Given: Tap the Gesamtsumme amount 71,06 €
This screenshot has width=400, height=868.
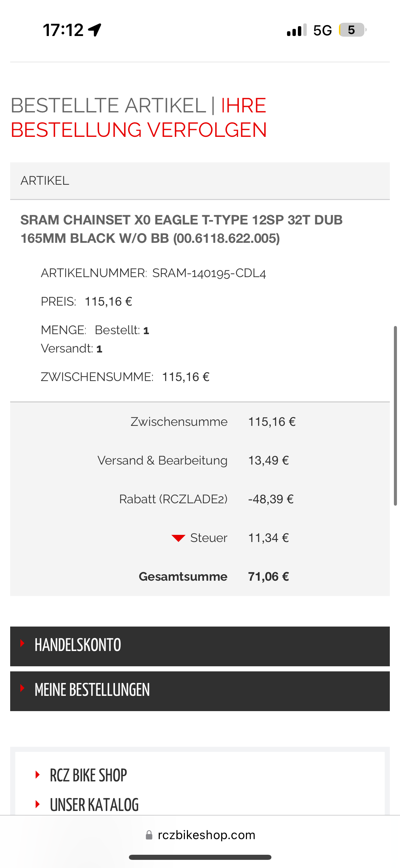Looking at the screenshot, I should coord(268,577).
